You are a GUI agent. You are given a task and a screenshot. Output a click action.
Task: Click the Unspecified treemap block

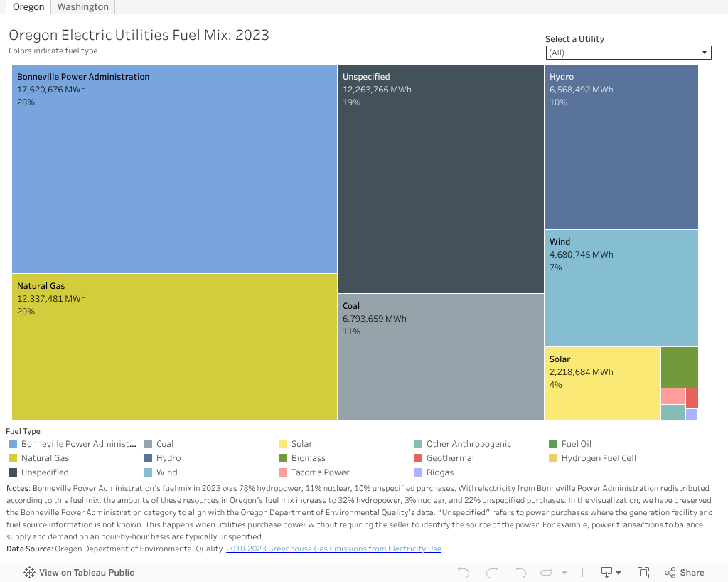point(441,179)
